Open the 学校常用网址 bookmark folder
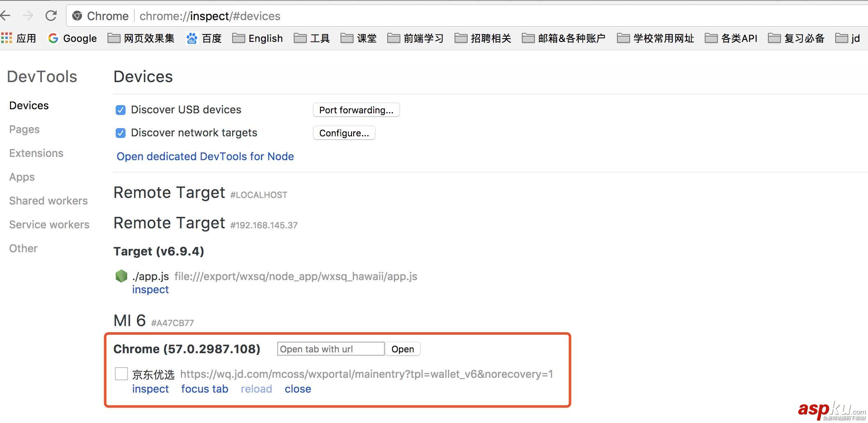This screenshot has width=868, height=423. (656, 38)
